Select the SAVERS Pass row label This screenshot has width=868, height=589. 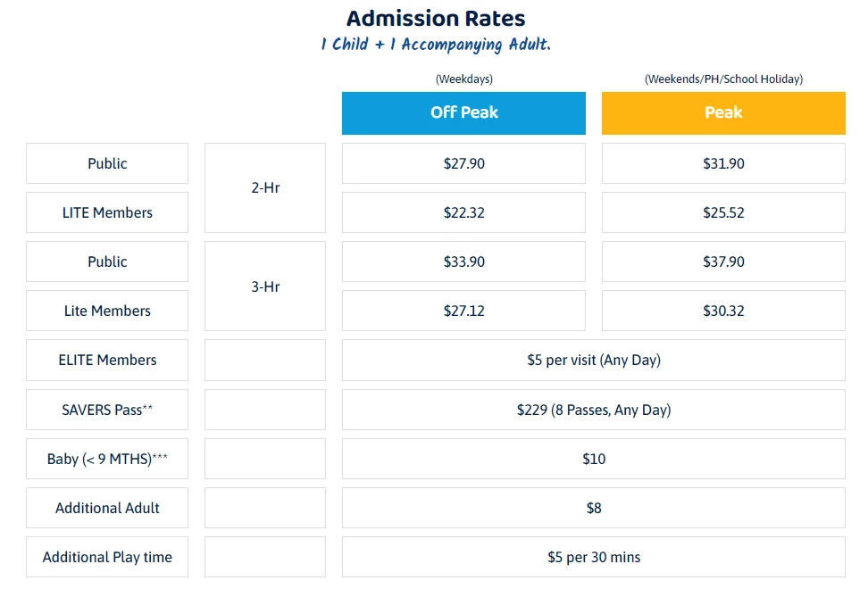click(107, 410)
